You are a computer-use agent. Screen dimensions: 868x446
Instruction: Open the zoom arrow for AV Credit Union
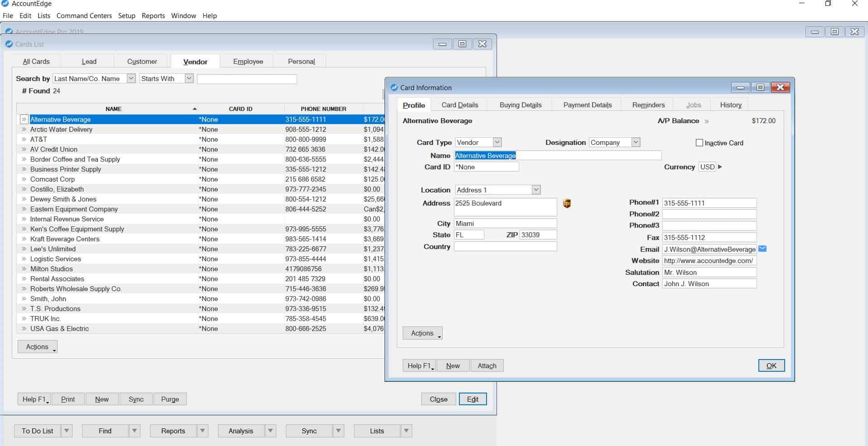click(x=24, y=149)
